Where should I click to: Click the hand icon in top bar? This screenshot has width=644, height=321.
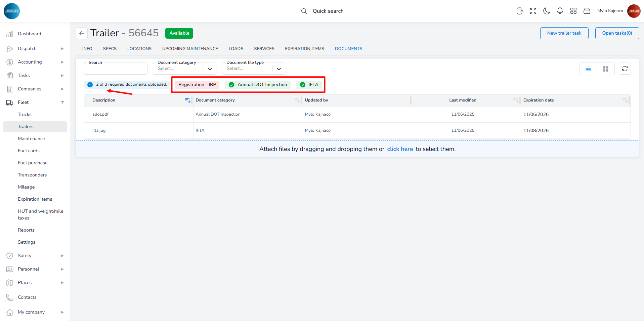pos(520,11)
